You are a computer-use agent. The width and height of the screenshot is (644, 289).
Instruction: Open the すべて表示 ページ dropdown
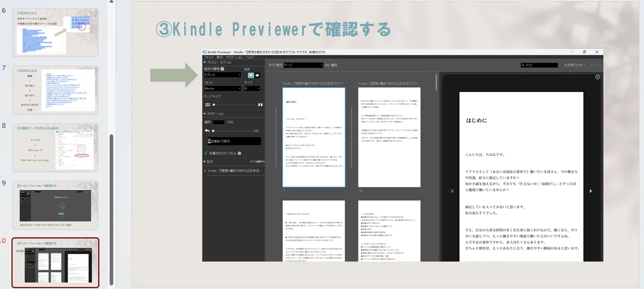coord(303,65)
